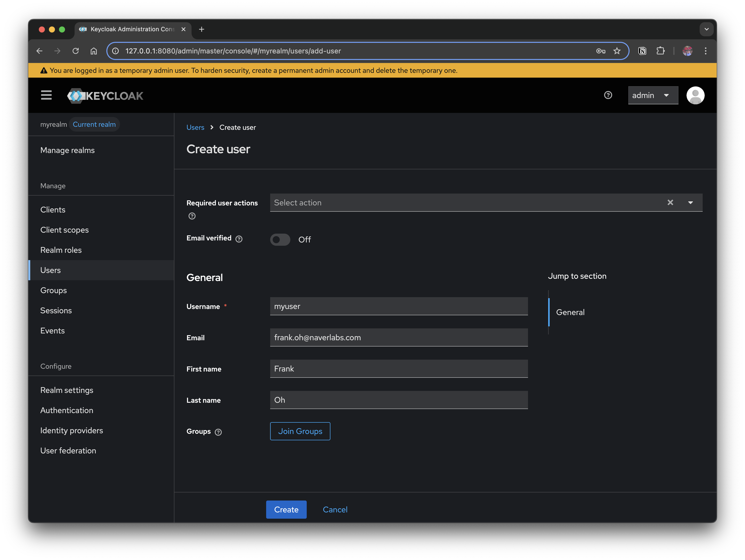
Task: Bookmark this page with star icon
Action: point(617,51)
